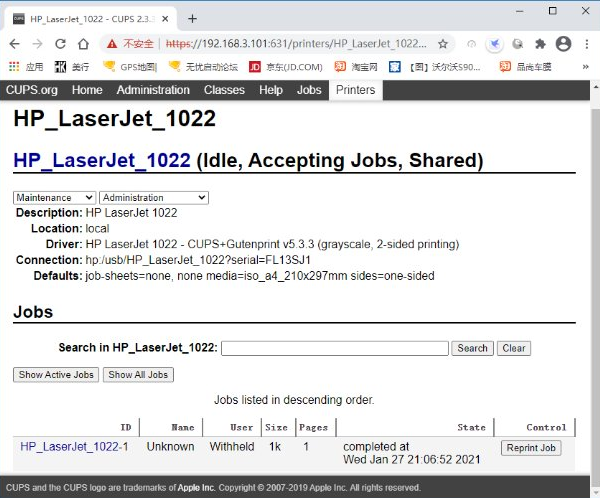Go back to the previous page
Viewport: 600px width, 498px height.
(15, 44)
